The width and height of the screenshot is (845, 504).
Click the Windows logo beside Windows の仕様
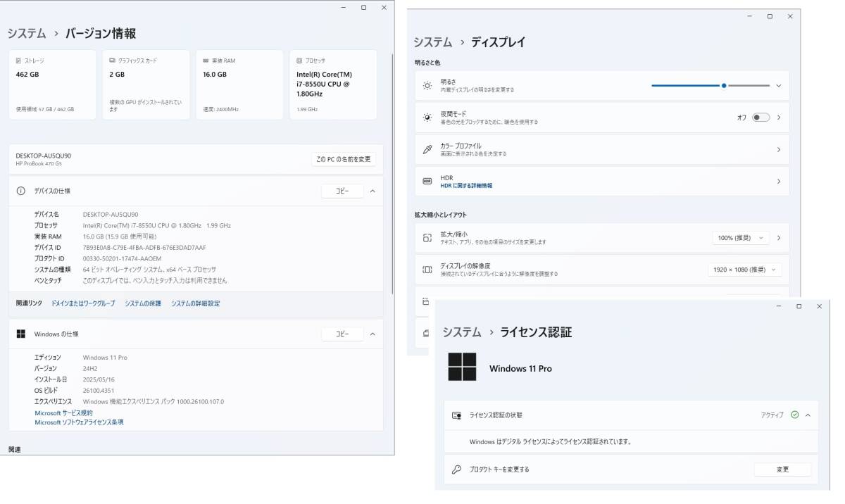coord(20,334)
